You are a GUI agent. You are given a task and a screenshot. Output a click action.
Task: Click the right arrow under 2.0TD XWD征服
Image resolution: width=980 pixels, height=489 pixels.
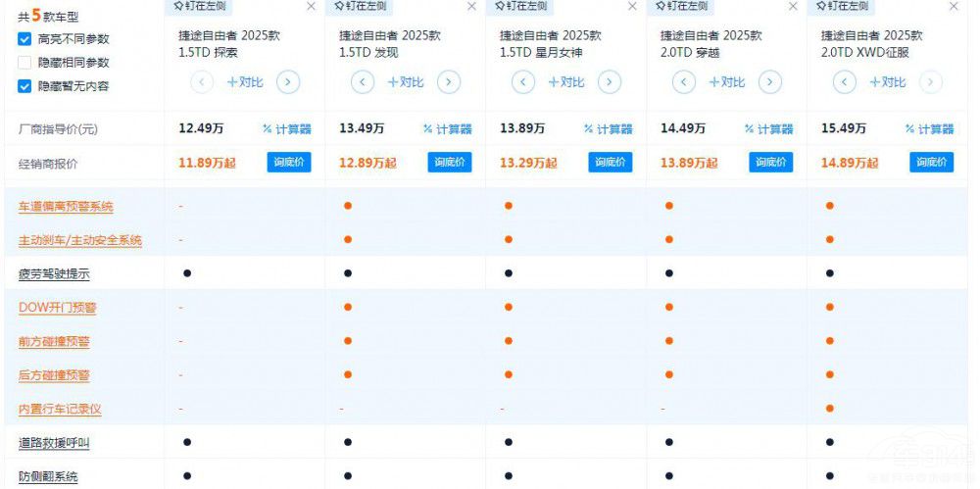pos(931,82)
